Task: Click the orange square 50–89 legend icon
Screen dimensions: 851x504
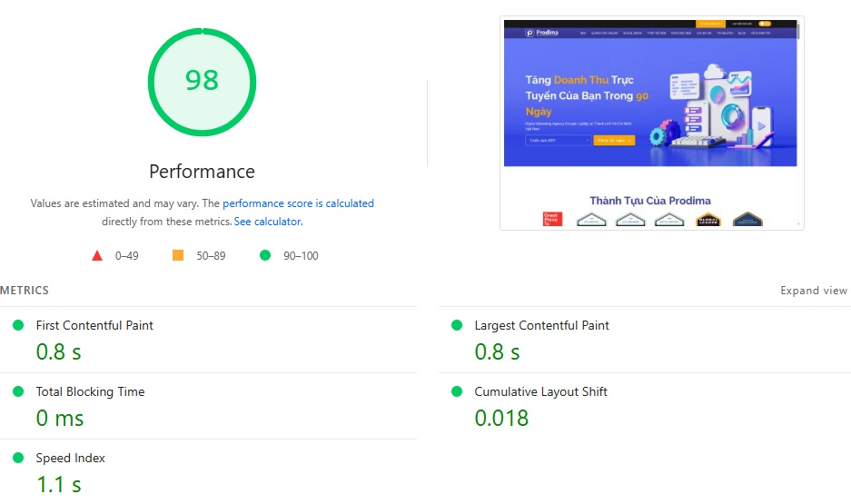Action: point(177,255)
